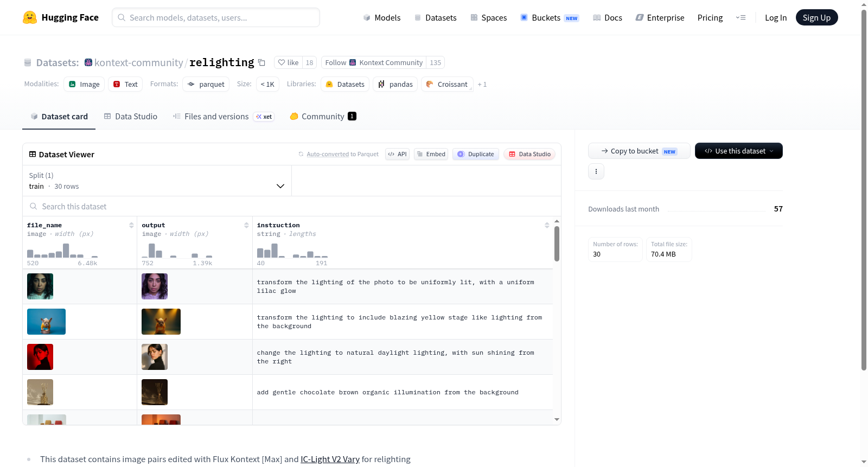Screen dimensions: 868x467
Task: Open Data Studio button in viewer
Action: click(529, 154)
